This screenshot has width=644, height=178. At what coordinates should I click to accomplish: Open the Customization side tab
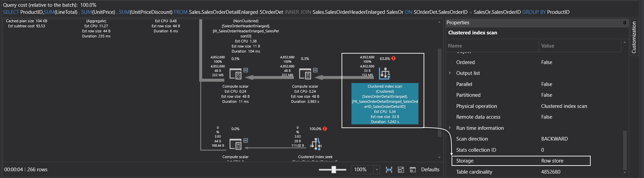tap(634, 37)
